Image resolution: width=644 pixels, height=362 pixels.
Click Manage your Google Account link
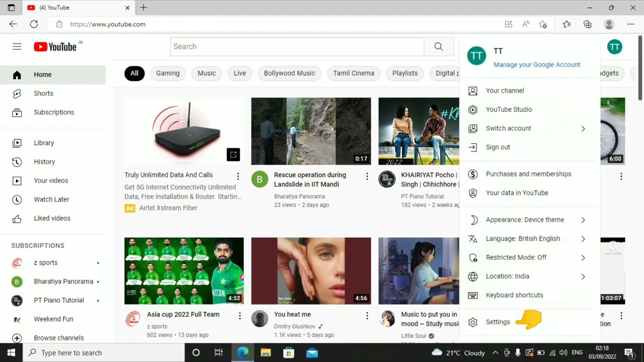(x=537, y=65)
